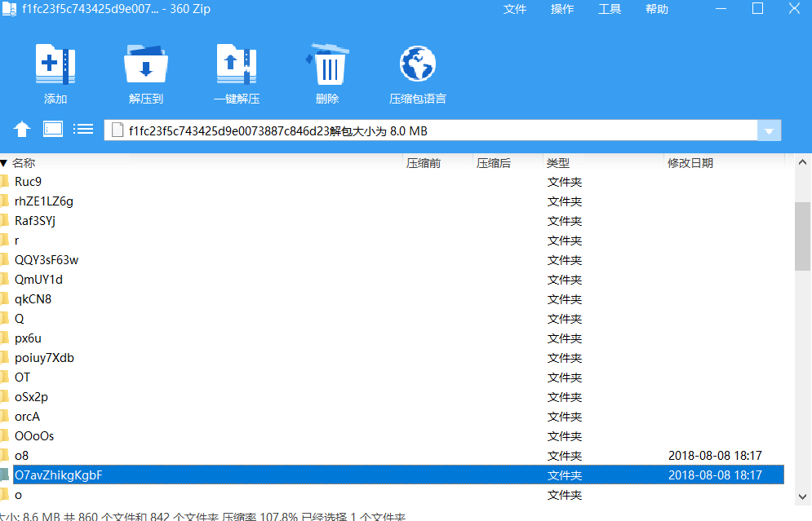Click the folder icon beside poiuy7Xdb
The width and height of the screenshot is (812, 521).
[x=5, y=357]
